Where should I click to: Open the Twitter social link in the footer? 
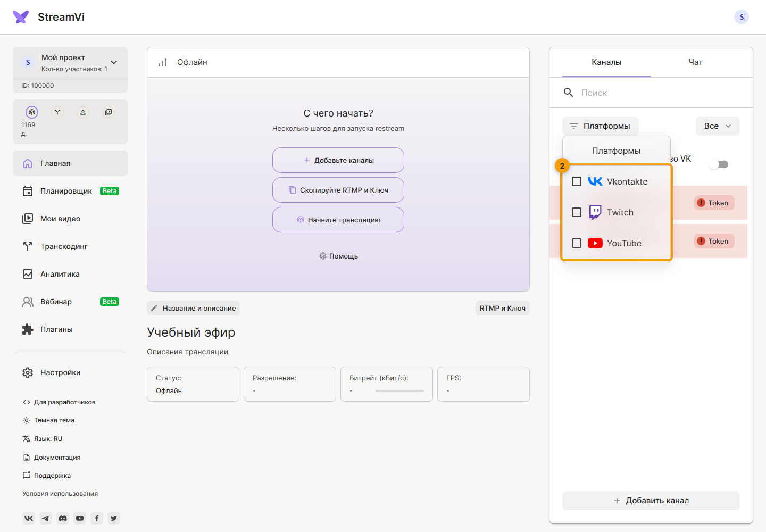point(114,518)
